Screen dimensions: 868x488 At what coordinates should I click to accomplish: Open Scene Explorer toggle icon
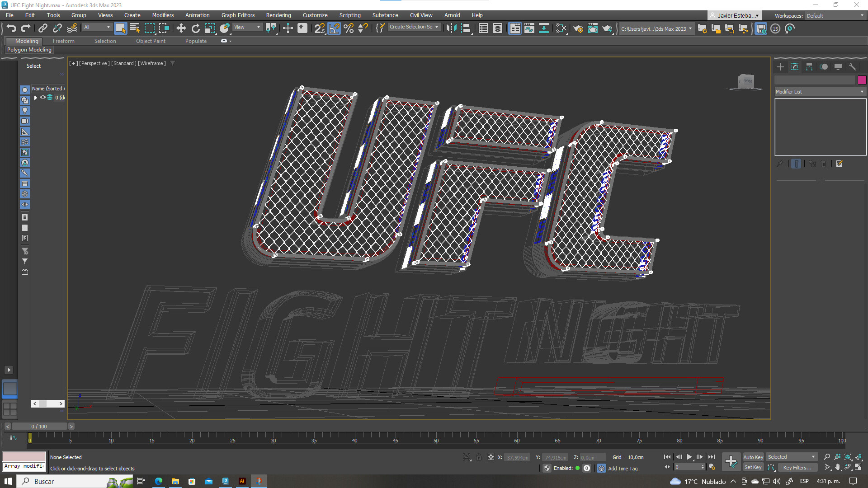pyautogui.click(x=483, y=28)
